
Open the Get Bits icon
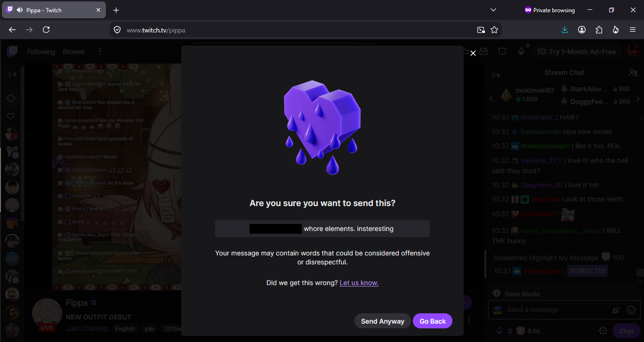[521, 52]
